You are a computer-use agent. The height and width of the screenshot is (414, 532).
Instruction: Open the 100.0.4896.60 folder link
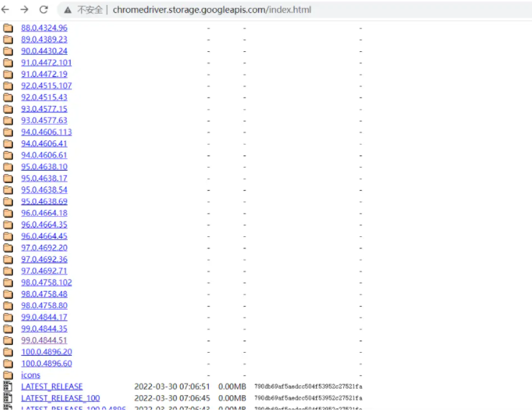tap(47, 364)
